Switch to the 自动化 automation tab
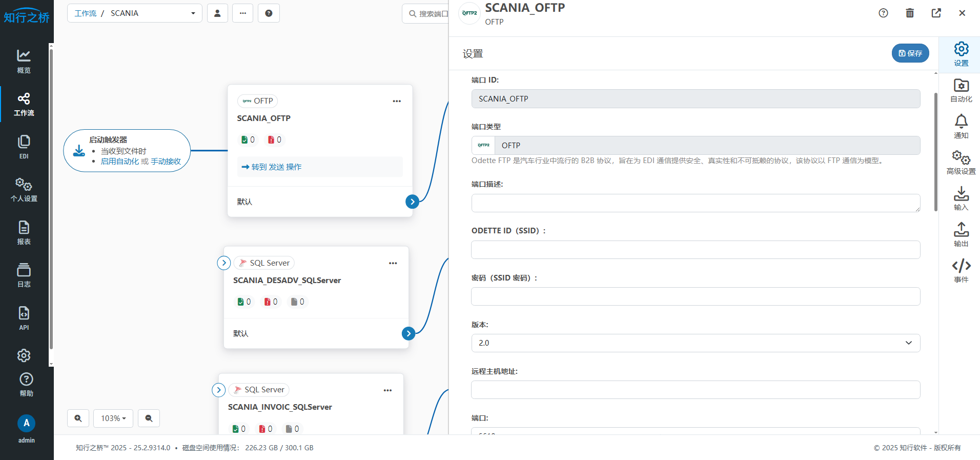 click(x=961, y=90)
